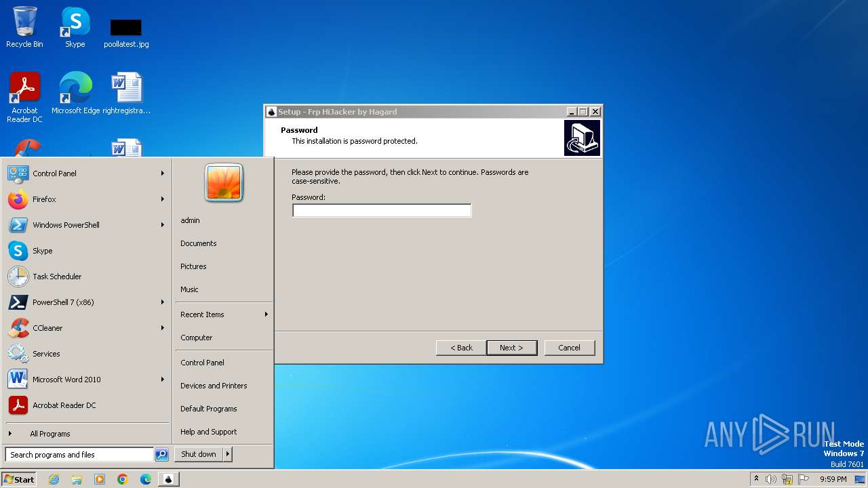Image resolution: width=868 pixels, height=488 pixels.
Task: Open Windows Media Player from the taskbar
Action: [100, 479]
